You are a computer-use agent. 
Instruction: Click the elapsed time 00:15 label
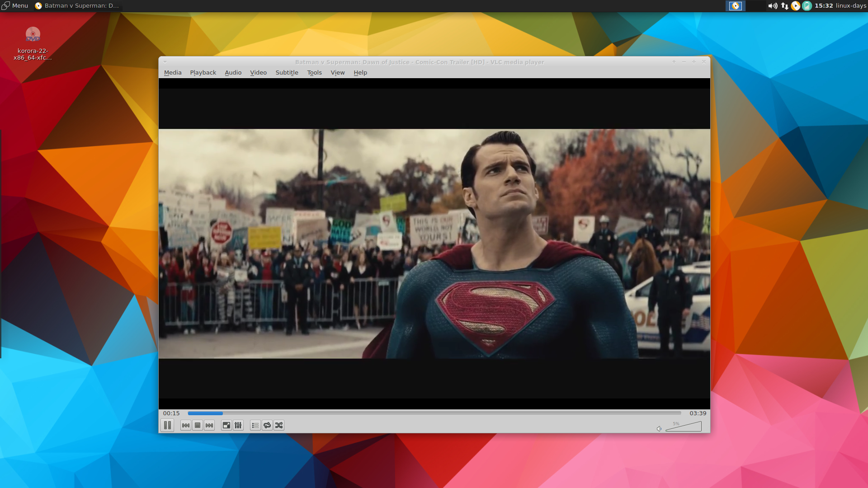[x=171, y=413]
